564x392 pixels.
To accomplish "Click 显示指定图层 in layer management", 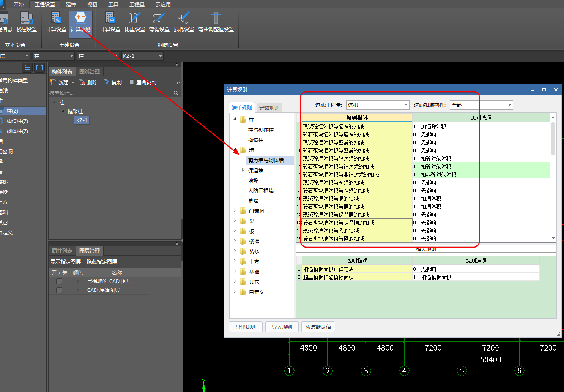I will [66, 262].
